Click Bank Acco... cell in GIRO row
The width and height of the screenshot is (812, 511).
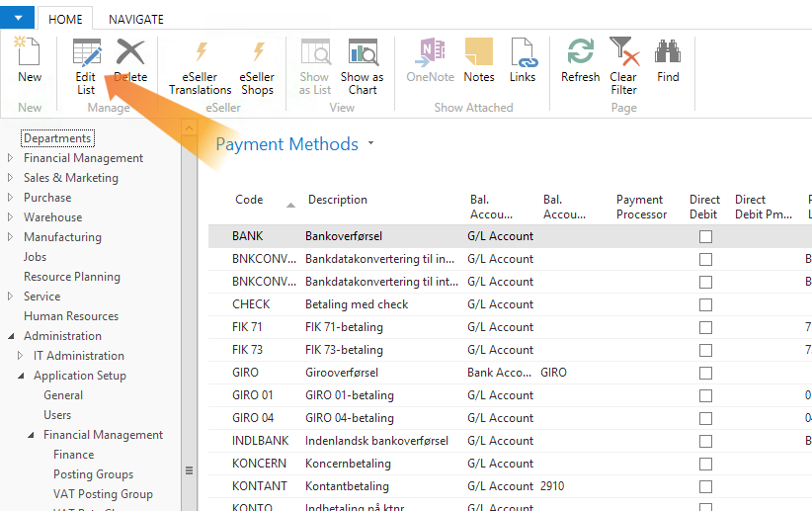pyautogui.click(x=499, y=372)
